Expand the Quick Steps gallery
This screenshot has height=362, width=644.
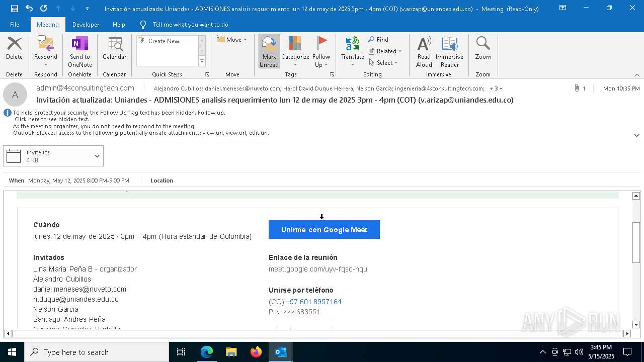click(x=202, y=61)
